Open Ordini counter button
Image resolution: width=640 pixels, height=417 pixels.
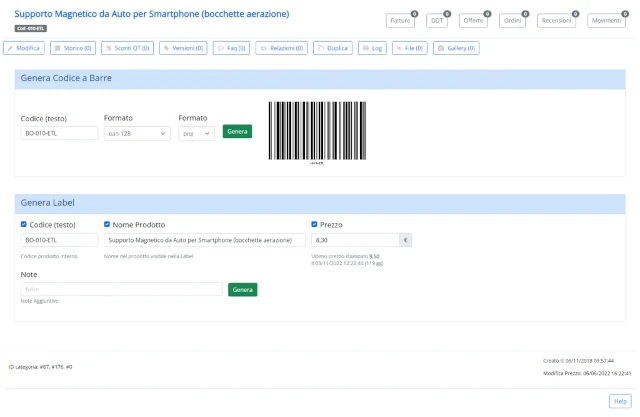(x=512, y=21)
